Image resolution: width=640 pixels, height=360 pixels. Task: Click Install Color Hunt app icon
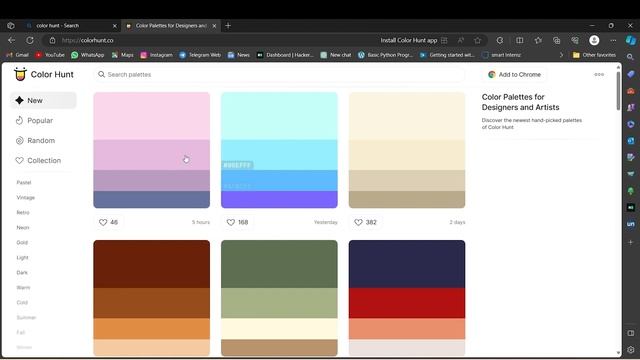click(x=444, y=40)
